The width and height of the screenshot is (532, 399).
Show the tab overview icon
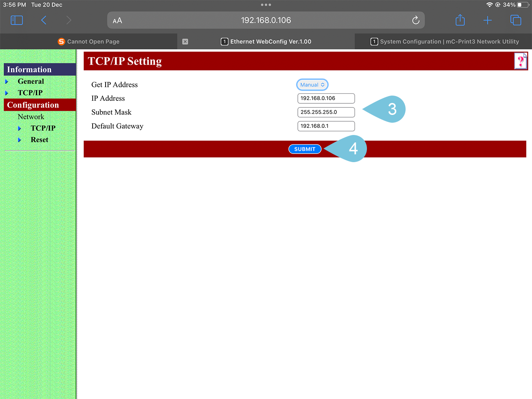[516, 20]
